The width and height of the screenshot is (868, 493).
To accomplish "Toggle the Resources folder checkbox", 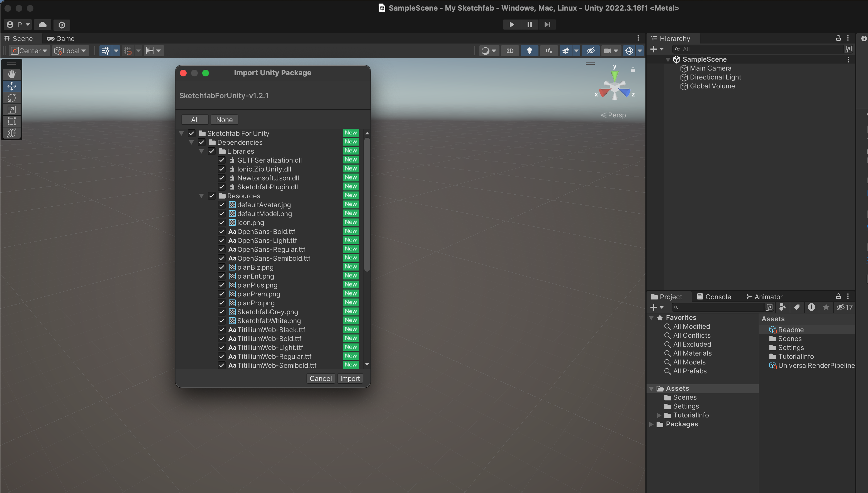I will [x=212, y=196].
